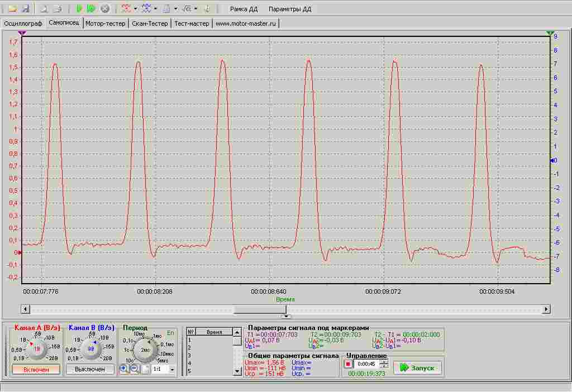This screenshot has width=572, height=392.
Task: Click the Время column header
Action: pos(214,332)
